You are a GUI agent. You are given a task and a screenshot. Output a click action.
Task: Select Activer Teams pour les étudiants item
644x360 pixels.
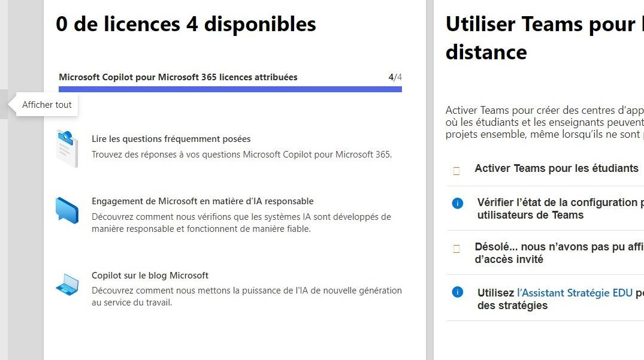click(x=545, y=169)
